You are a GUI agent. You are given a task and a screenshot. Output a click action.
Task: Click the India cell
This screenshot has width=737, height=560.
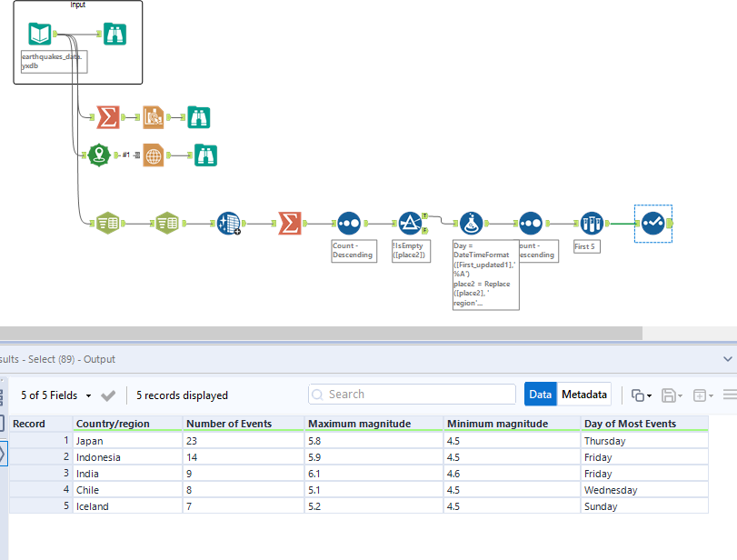click(127, 474)
